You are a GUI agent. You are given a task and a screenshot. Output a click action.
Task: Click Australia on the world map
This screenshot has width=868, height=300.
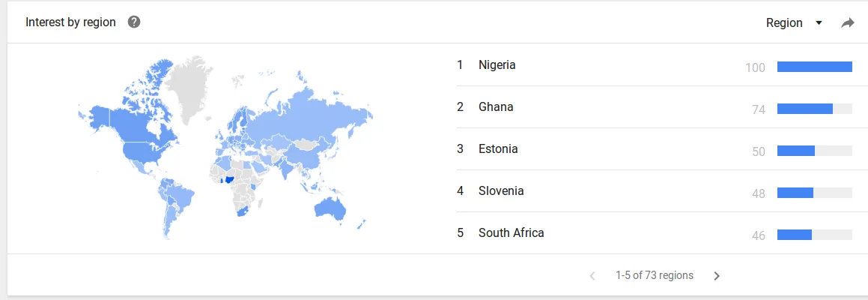[331, 209]
